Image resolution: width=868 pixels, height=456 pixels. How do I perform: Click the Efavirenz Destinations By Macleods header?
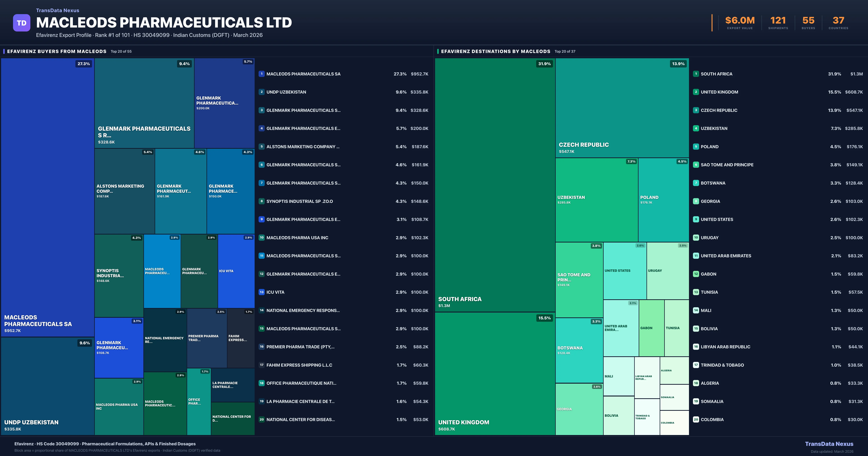pyautogui.click(x=495, y=51)
